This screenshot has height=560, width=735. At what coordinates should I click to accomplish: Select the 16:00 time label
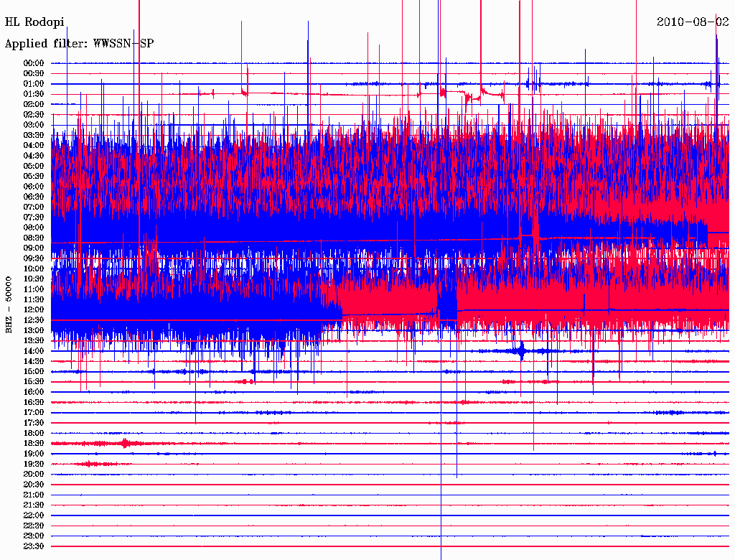click(34, 392)
